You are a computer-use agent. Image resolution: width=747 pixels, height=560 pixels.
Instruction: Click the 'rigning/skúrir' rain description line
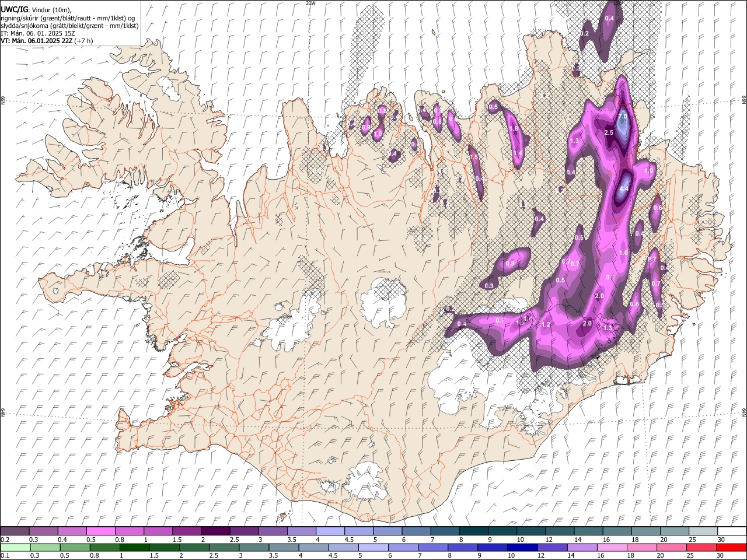(x=68, y=17)
